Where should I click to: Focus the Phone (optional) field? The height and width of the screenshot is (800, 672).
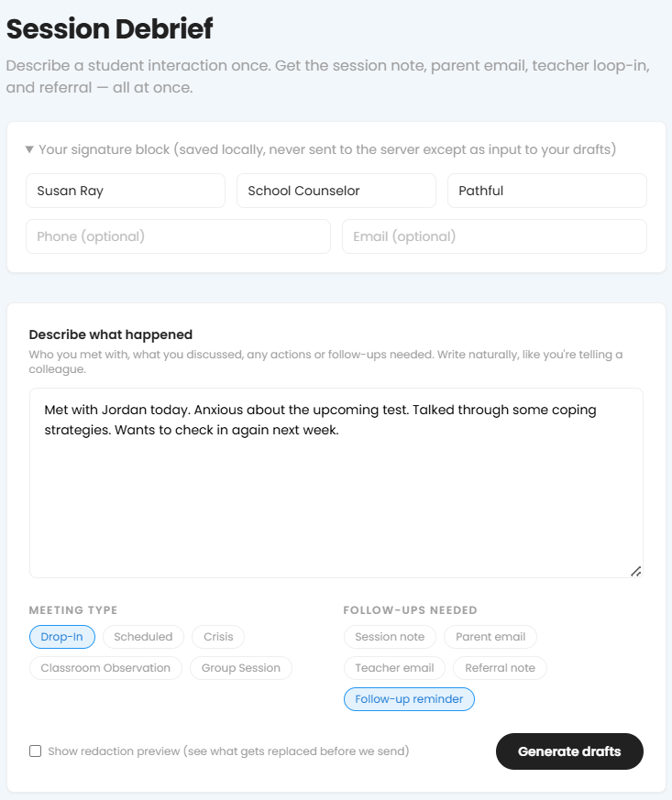(178, 236)
